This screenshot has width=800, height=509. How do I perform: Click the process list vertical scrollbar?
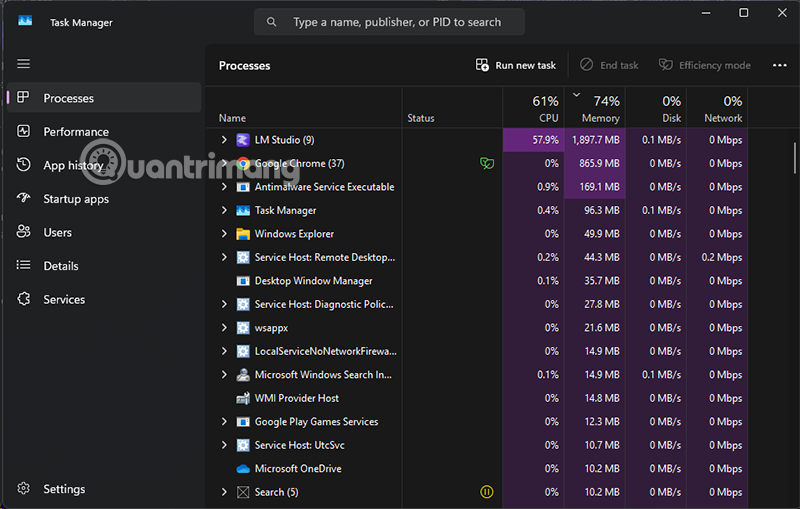(x=794, y=158)
